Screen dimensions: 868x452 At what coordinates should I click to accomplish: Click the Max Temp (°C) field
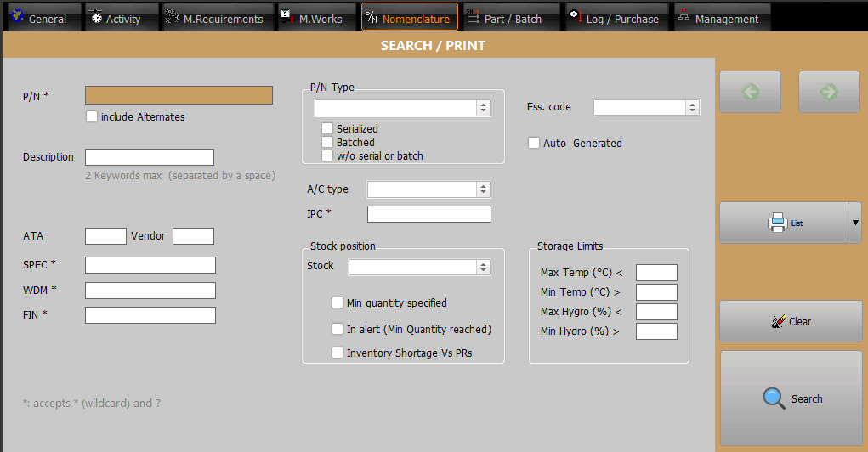656,273
